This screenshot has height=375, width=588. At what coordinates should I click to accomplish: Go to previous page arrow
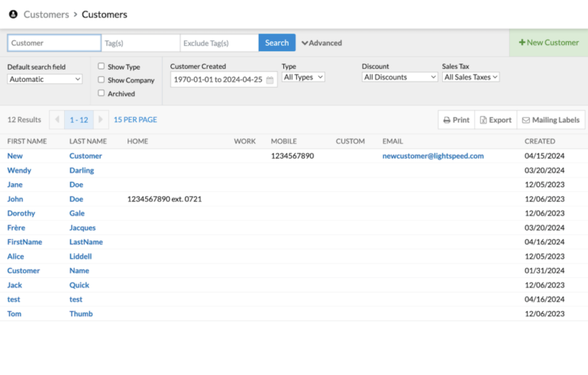pyautogui.click(x=57, y=120)
